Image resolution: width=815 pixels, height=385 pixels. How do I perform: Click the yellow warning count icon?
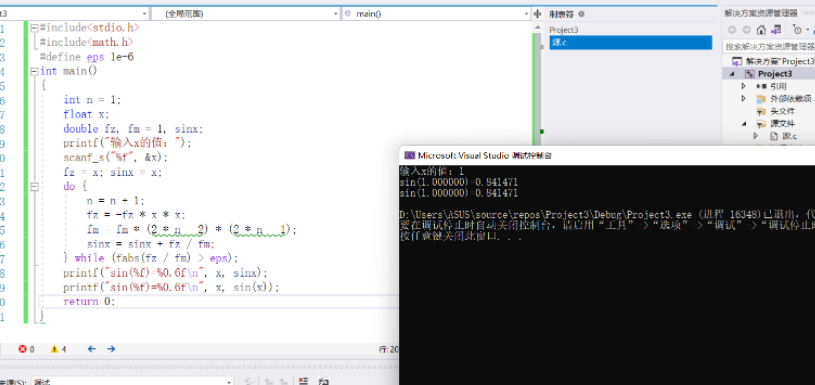pyautogui.click(x=54, y=349)
